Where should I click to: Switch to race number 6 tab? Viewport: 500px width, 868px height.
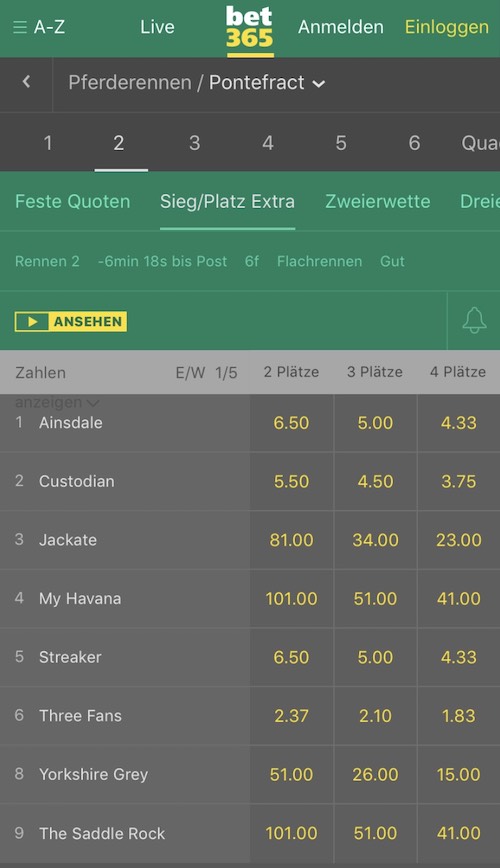click(414, 143)
